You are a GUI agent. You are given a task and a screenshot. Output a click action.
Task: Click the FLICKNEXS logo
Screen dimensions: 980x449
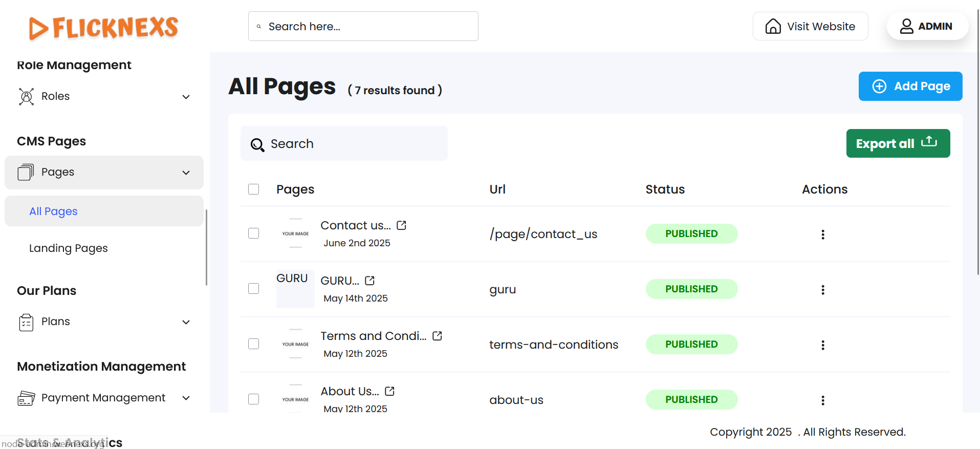(104, 28)
